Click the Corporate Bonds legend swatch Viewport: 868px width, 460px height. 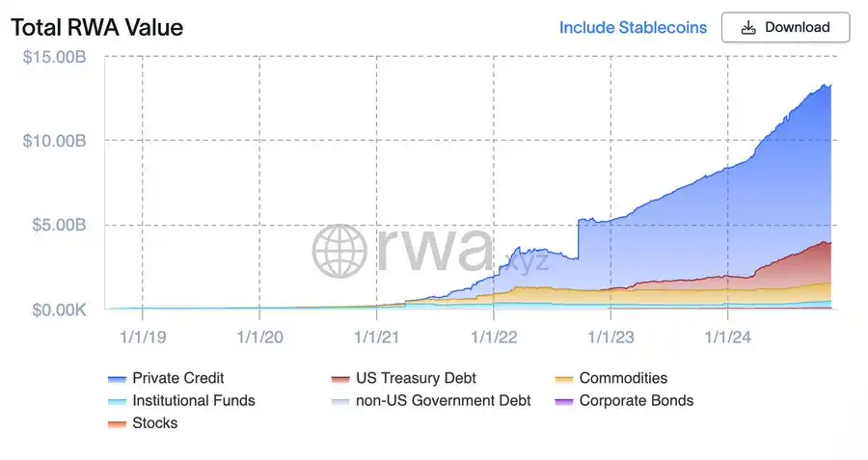tap(564, 401)
